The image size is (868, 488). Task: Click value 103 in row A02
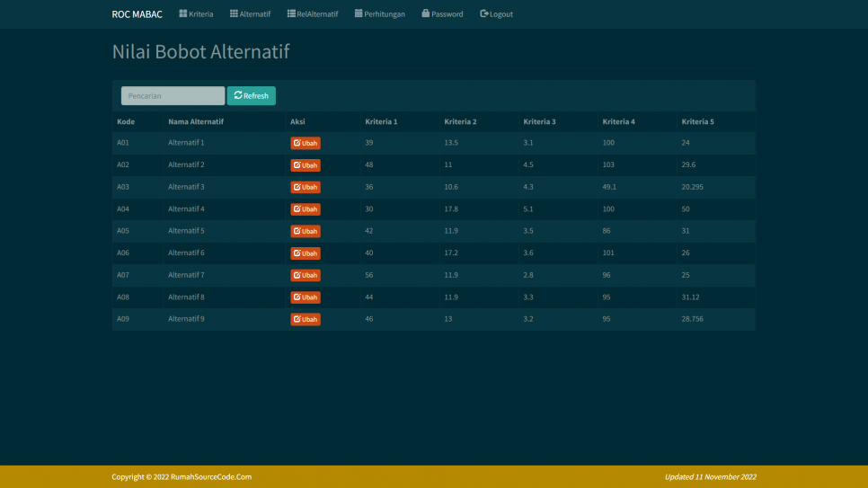607,165
